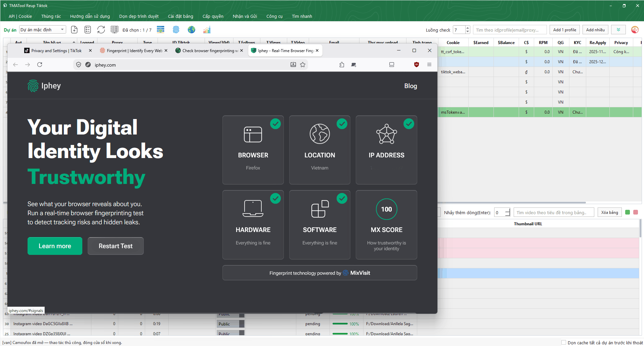Viewport: 644px width, 346px height.
Task: Click the tracking protection shield in address bar
Action: [x=79, y=65]
